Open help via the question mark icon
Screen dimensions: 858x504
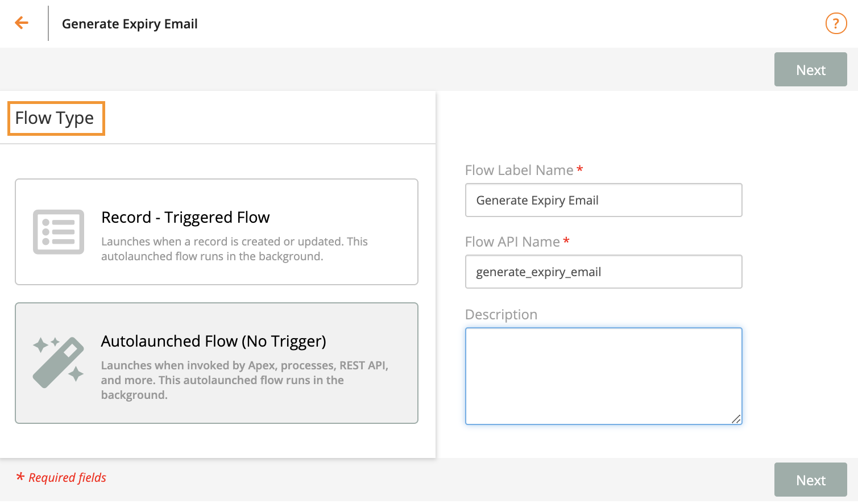click(836, 23)
